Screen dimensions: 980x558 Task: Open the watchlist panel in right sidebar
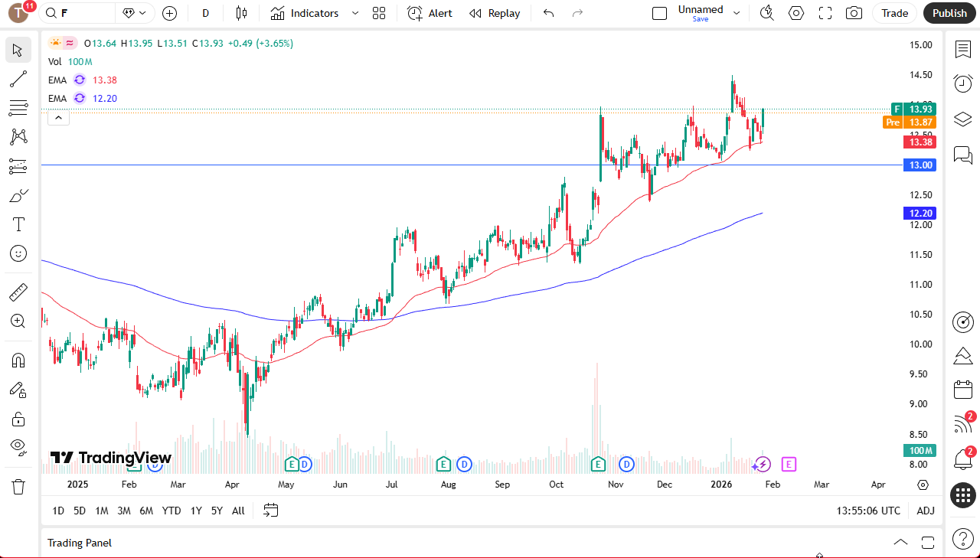tap(962, 50)
